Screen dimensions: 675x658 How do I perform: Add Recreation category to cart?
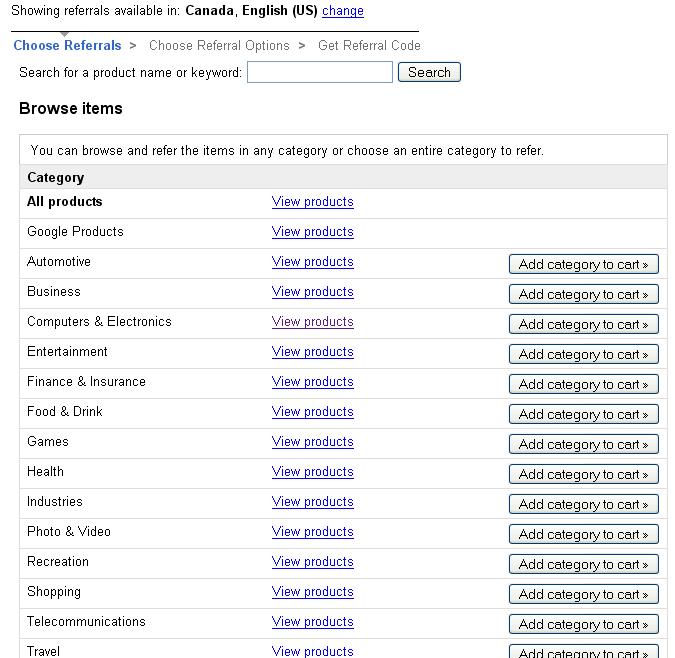coord(584,564)
